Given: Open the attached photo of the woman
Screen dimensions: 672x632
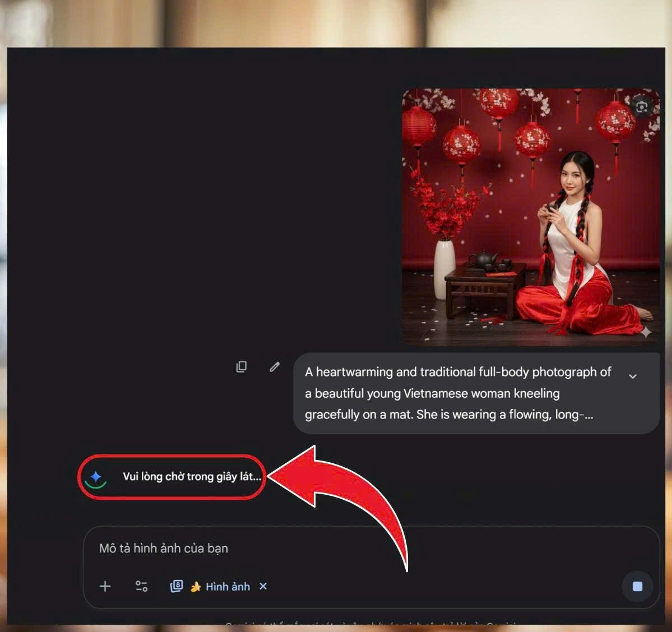Looking at the screenshot, I should [530, 216].
